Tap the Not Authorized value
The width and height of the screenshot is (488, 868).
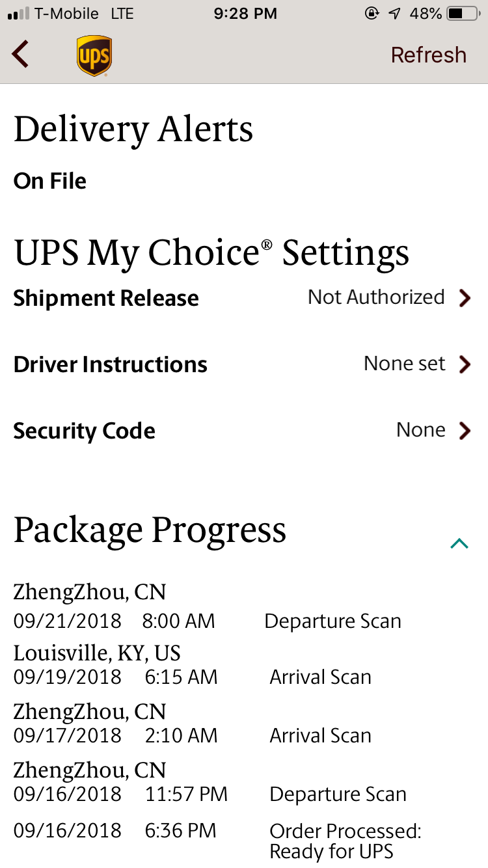376,297
